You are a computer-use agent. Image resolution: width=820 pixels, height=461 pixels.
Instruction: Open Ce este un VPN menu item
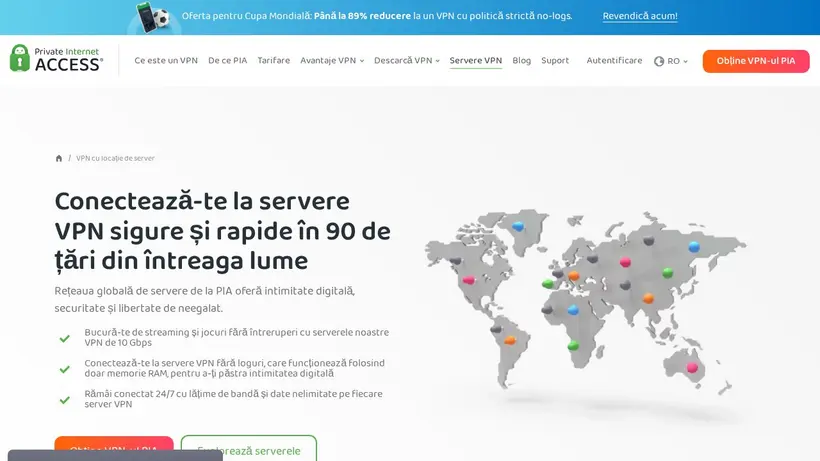166,61
